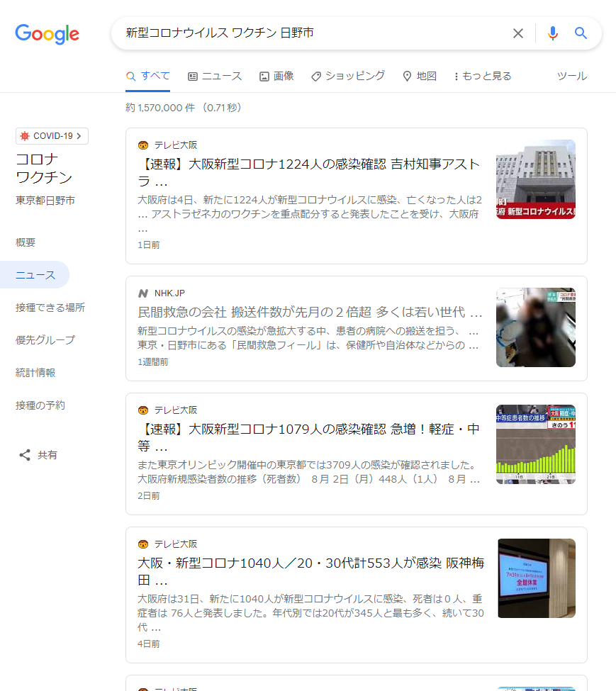Screen dimensions: 616x691
Task: Click the 全館休業 sign thumbnail
Action: [537, 578]
